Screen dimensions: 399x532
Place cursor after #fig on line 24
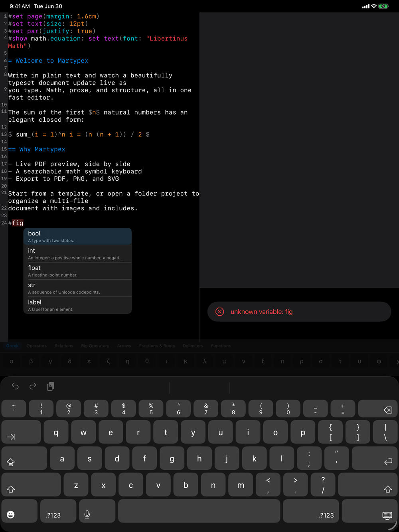[x=24, y=223]
